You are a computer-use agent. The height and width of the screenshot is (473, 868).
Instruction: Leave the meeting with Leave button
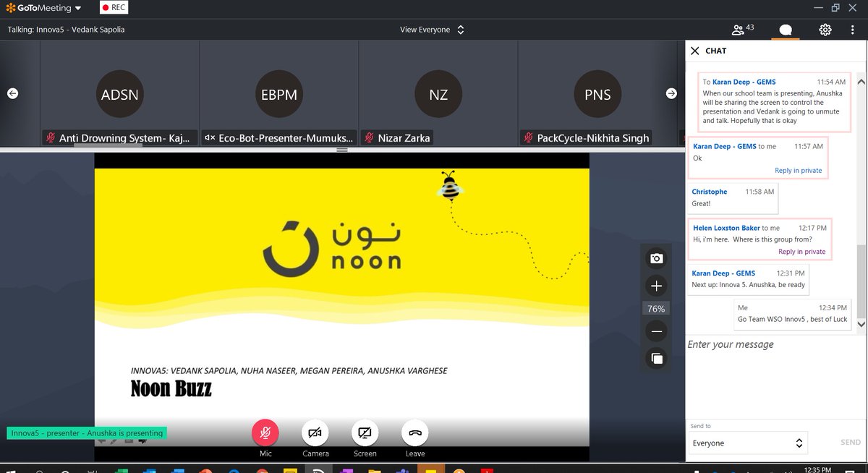click(415, 433)
